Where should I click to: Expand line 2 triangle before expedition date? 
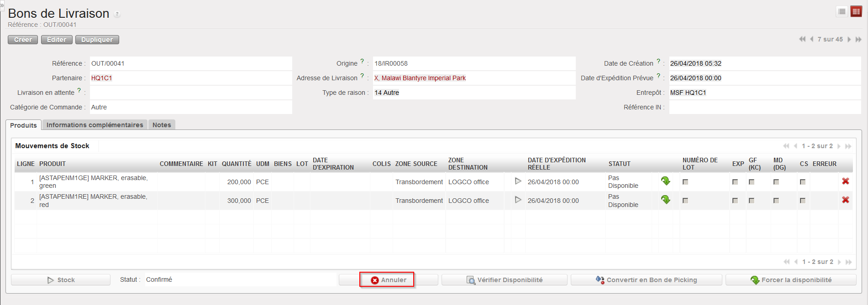point(518,200)
